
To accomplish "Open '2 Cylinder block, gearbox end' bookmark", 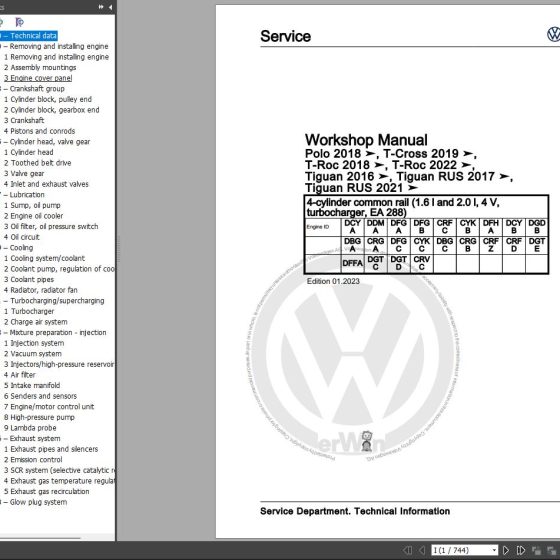I will (51, 110).
